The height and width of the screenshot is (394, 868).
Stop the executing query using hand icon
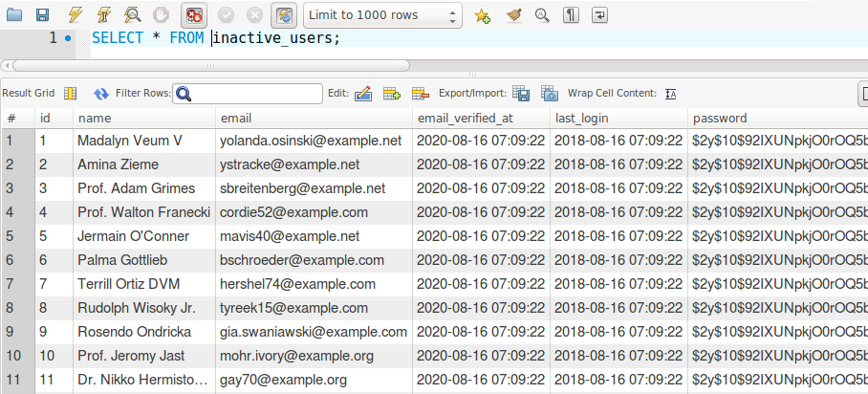point(161,15)
